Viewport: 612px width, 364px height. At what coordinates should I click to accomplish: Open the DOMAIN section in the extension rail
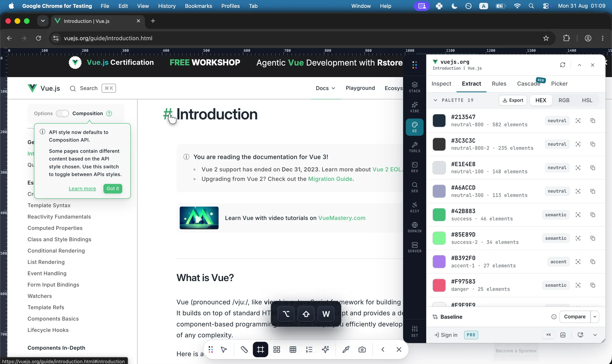414,227
